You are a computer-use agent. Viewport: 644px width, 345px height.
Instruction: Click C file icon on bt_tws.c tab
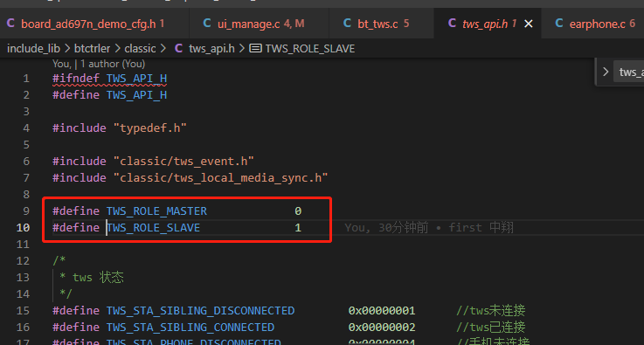tap(348, 24)
